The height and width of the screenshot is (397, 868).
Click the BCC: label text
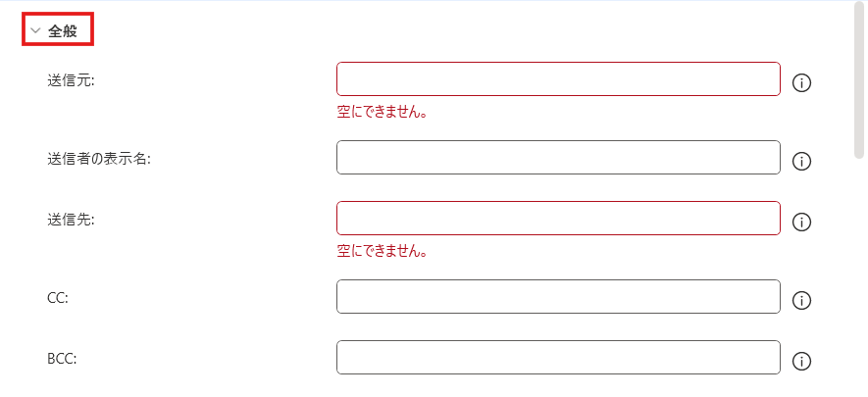62,358
